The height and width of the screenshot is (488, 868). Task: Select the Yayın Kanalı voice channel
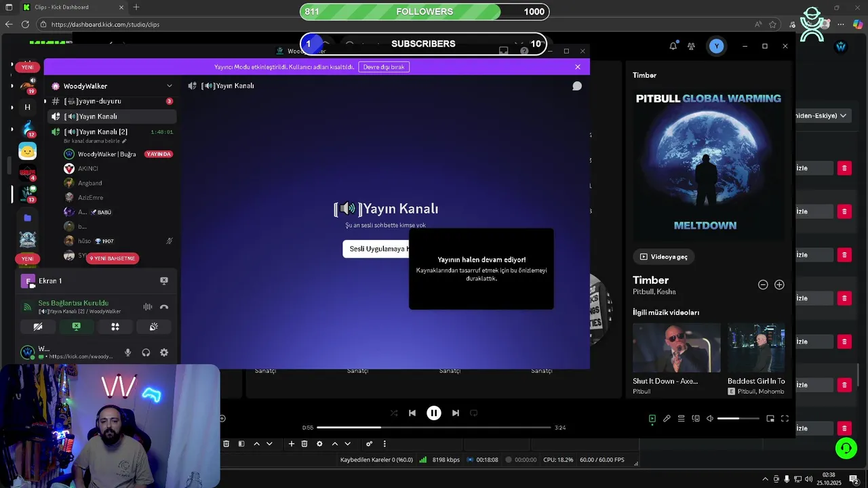(112, 117)
